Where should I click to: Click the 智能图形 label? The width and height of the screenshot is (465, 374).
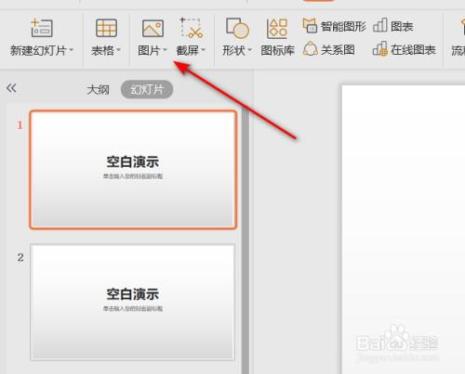click(343, 26)
